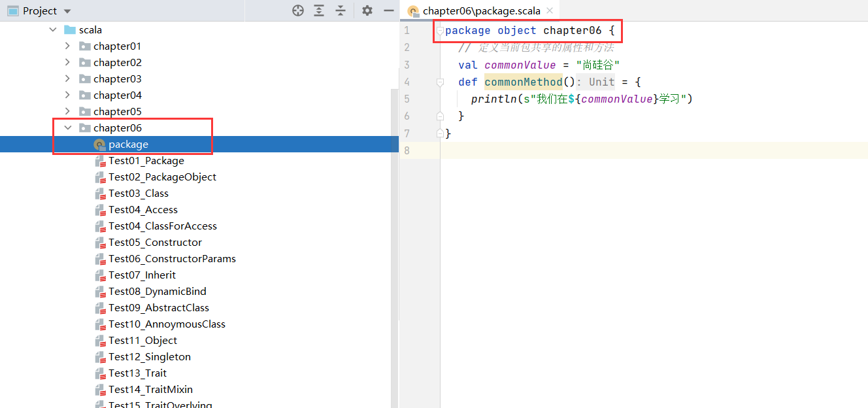This screenshot has height=408, width=868.
Task: Click the locate file target icon
Action: (298, 10)
